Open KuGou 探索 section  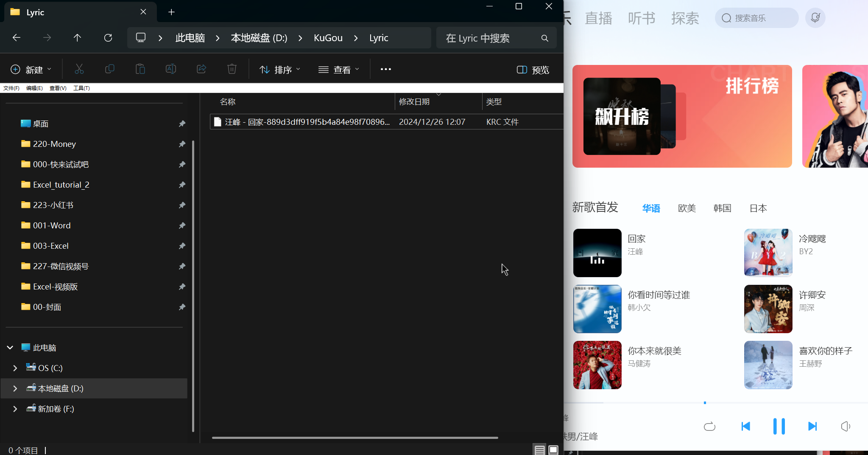pos(685,18)
